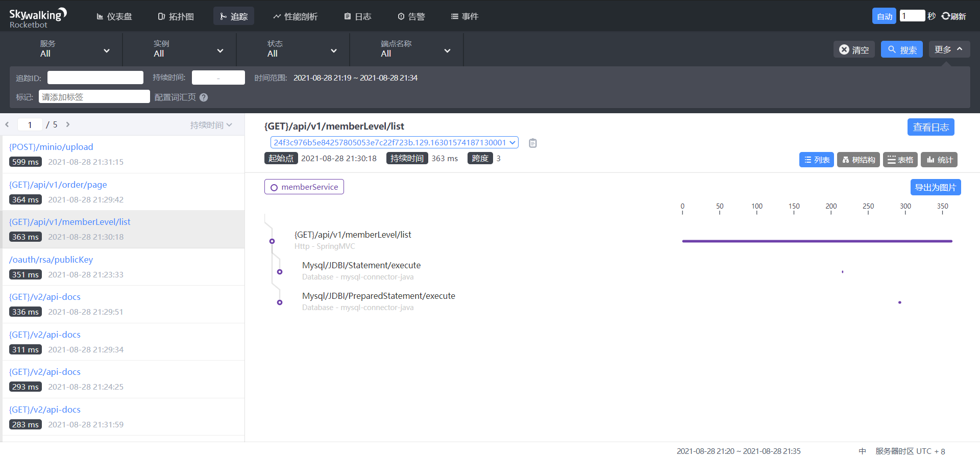Viewport: 980px width, 459px height.
Task: Click the 清空 clear filters button
Action: tap(854, 49)
